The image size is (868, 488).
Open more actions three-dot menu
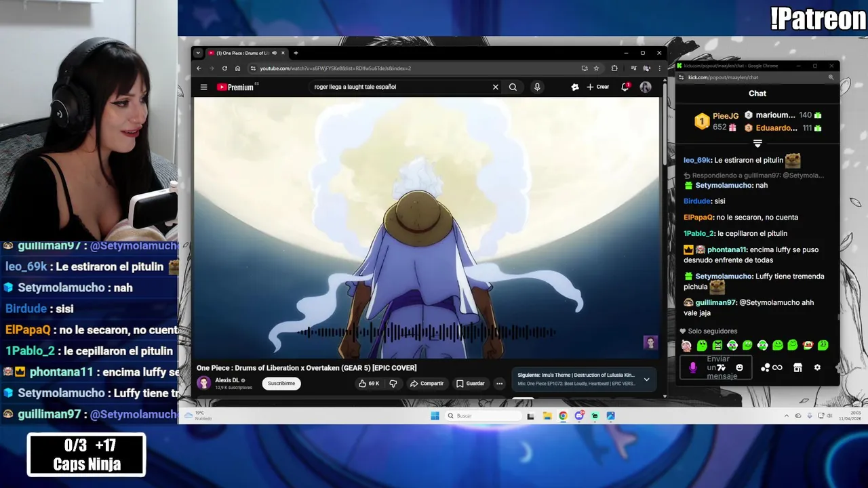[499, 384]
